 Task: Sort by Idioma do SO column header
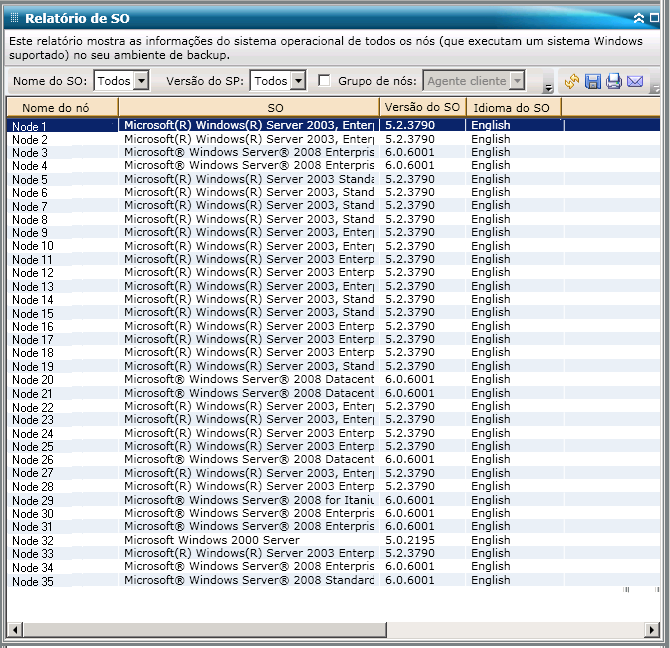point(514,108)
